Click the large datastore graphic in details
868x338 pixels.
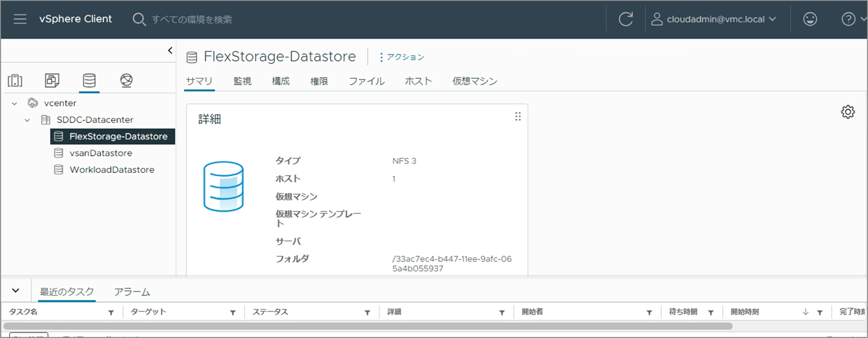click(x=223, y=187)
